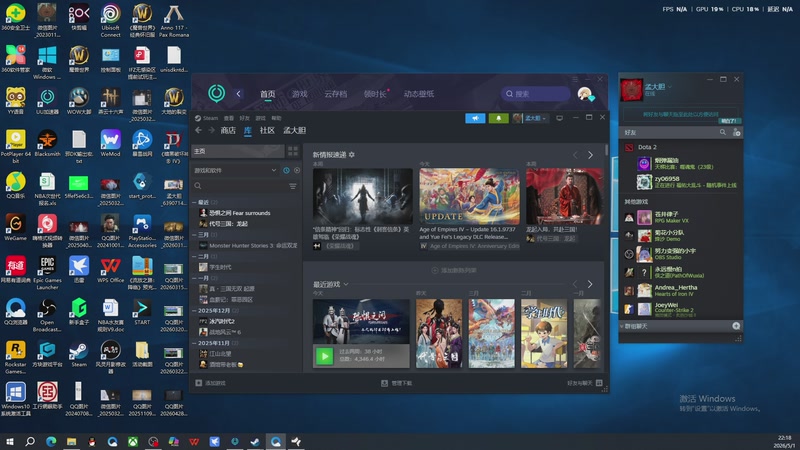Click 添加游戏 at the bottom left

point(210,383)
